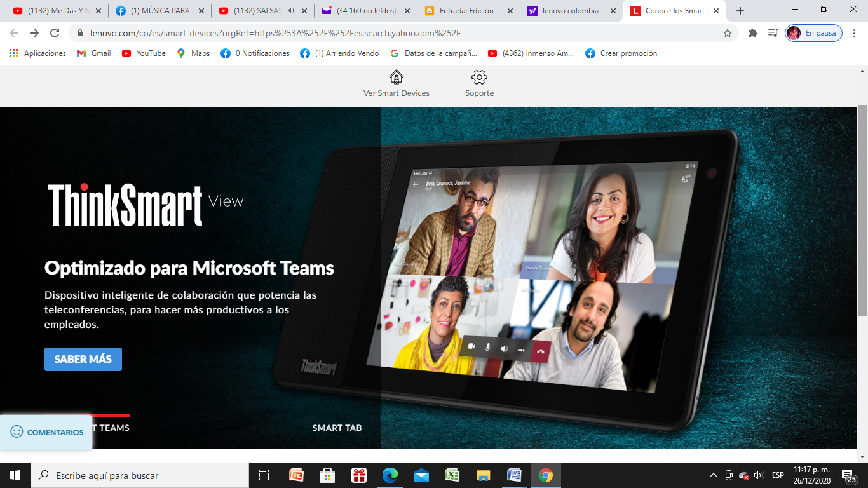868x488 pixels.
Task: Click the browser back arrow
Action: tap(14, 33)
